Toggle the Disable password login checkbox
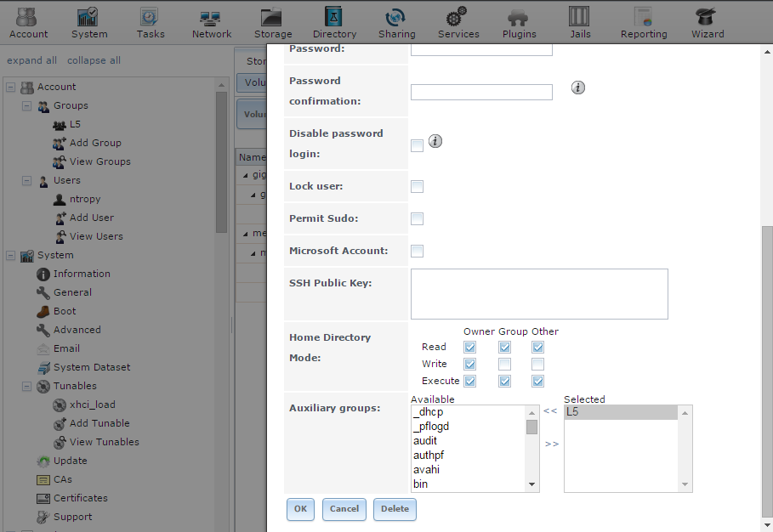The image size is (773, 532). pyautogui.click(x=417, y=146)
